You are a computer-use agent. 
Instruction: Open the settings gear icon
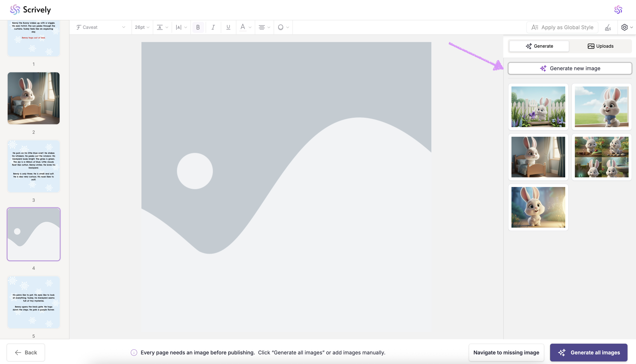625,27
